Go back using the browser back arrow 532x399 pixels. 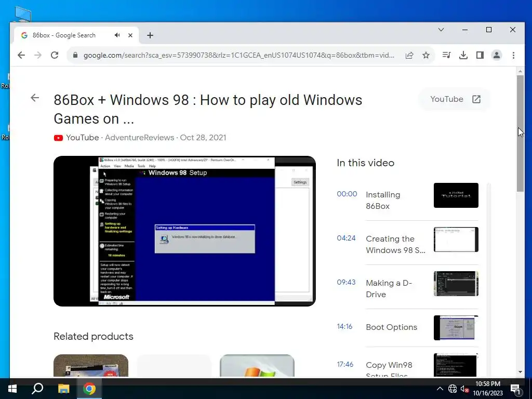click(x=21, y=55)
